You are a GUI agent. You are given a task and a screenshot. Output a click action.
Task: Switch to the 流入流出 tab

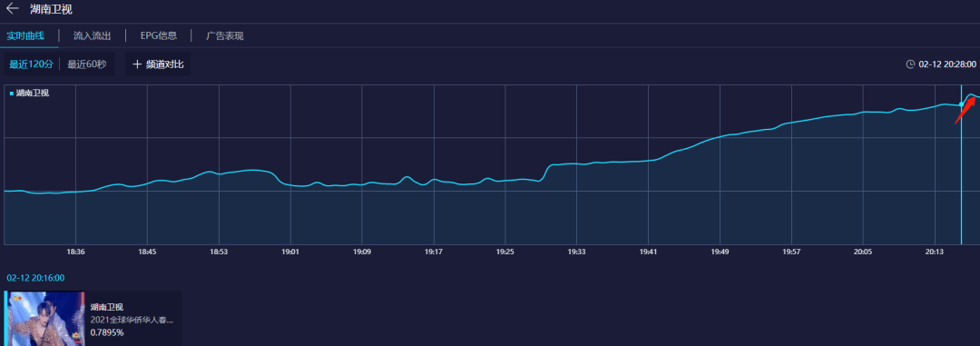[92, 35]
